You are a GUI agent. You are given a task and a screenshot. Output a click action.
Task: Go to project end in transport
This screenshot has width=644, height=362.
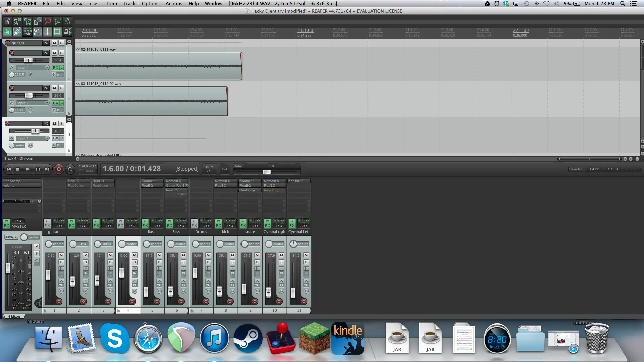[47, 169]
